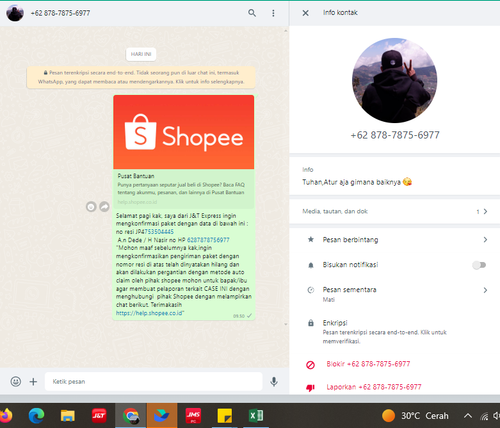Click the thumbs-down icon beside Laporkan
The height and width of the screenshot is (428, 500).
pos(310,388)
